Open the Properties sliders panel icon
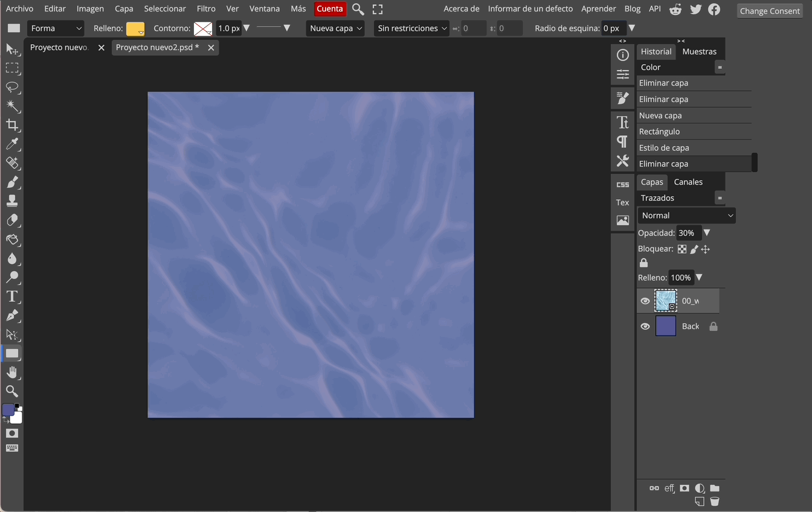This screenshot has height=512, width=812. 623,74
